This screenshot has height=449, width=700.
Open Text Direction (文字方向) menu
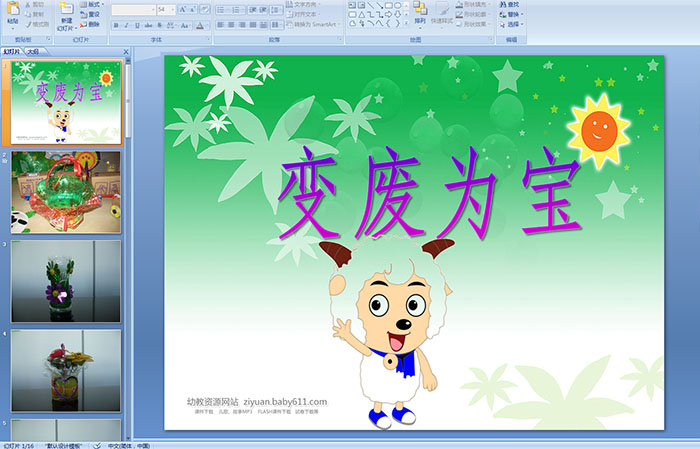(x=304, y=4)
